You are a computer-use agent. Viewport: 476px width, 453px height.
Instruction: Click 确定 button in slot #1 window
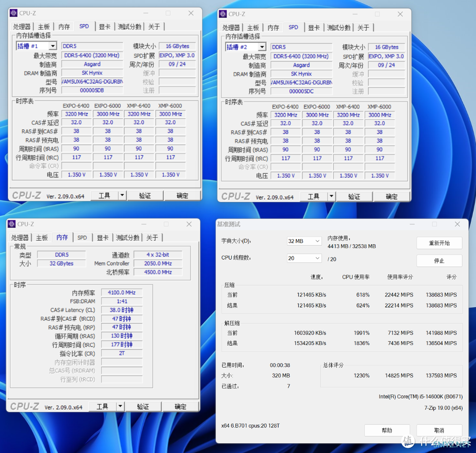(x=182, y=195)
